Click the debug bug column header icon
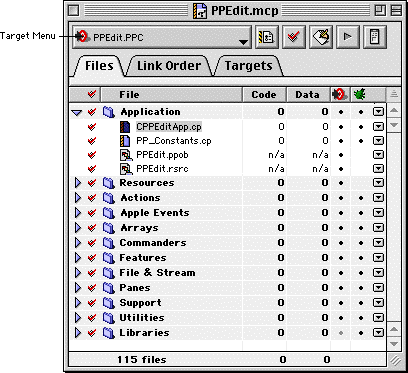 tap(360, 95)
